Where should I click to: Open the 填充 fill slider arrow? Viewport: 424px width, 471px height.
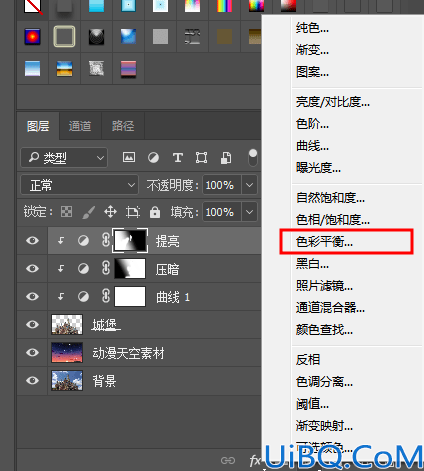coord(249,212)
